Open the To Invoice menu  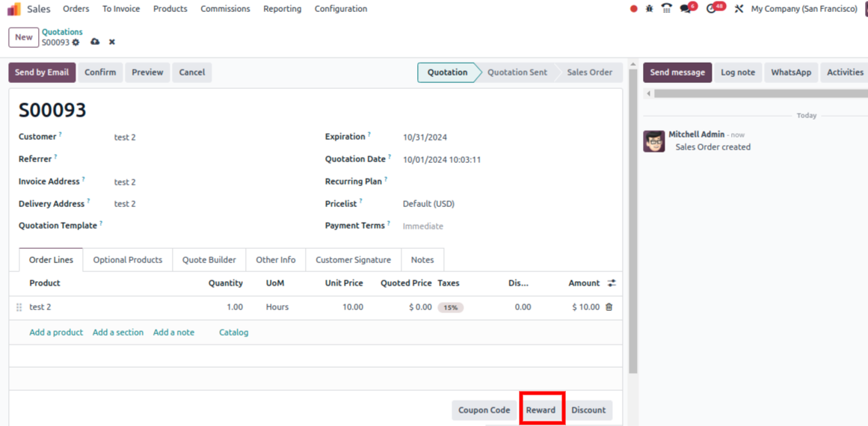tap(121, 9)
